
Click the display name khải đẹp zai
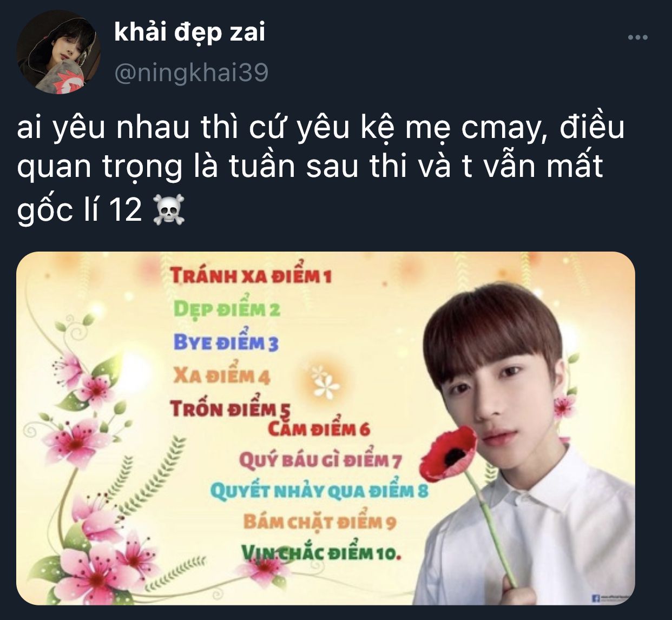(x=190, y=34)
